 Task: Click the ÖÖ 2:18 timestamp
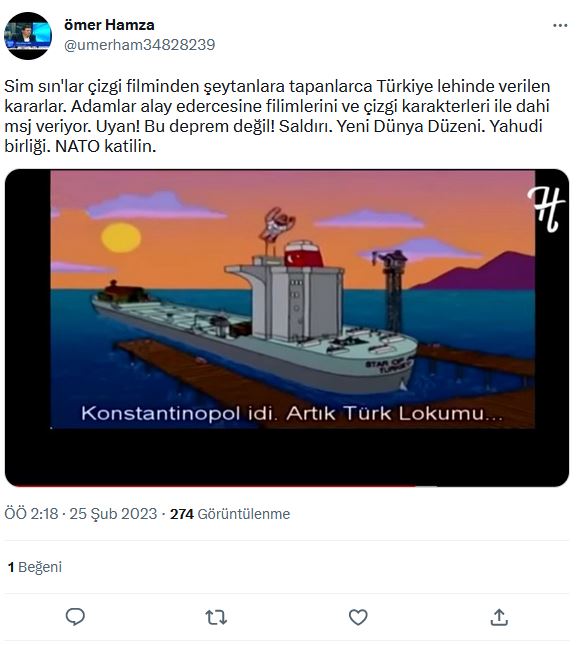tap(31, 514)
